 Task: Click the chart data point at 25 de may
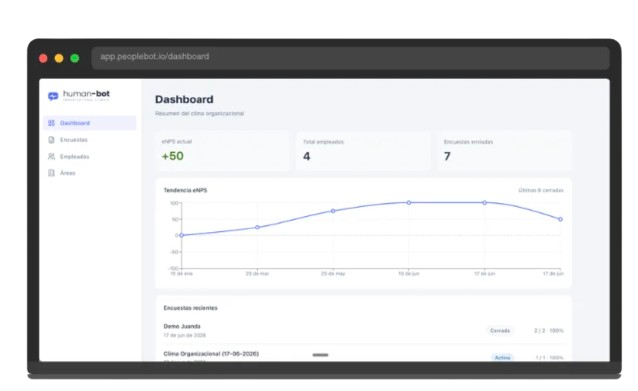pyautogui.click(x=333, y=211)
